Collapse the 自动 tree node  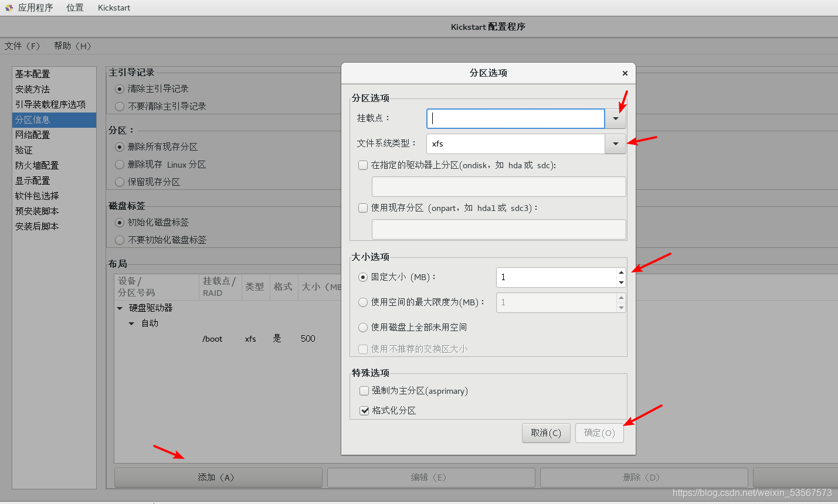131,323
